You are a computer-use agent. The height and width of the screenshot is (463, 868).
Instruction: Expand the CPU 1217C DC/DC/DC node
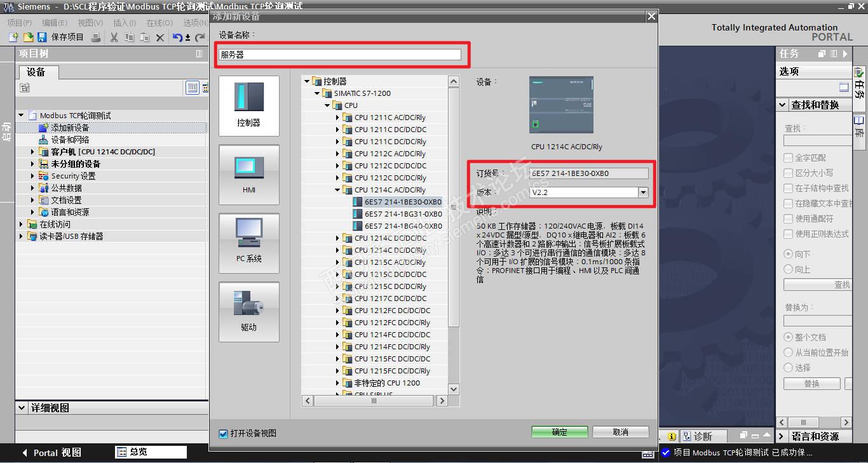click(x=337, y=299)
